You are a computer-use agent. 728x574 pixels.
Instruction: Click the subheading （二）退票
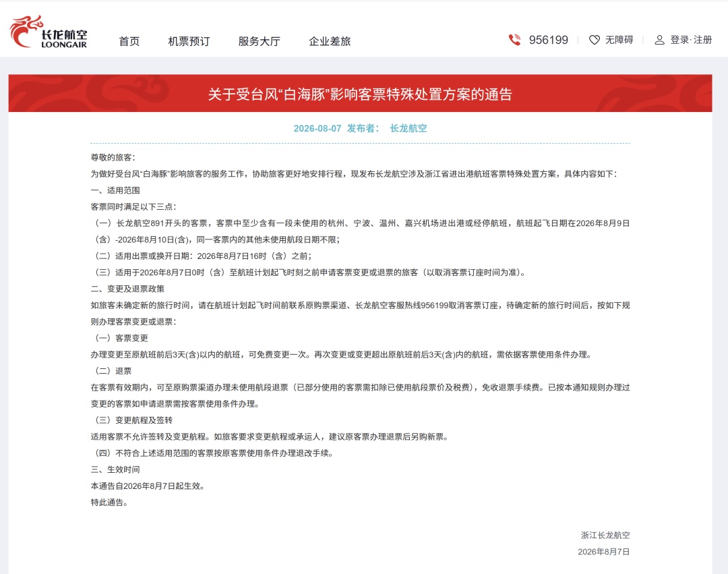pyautogui.click(x=113, y=371)
